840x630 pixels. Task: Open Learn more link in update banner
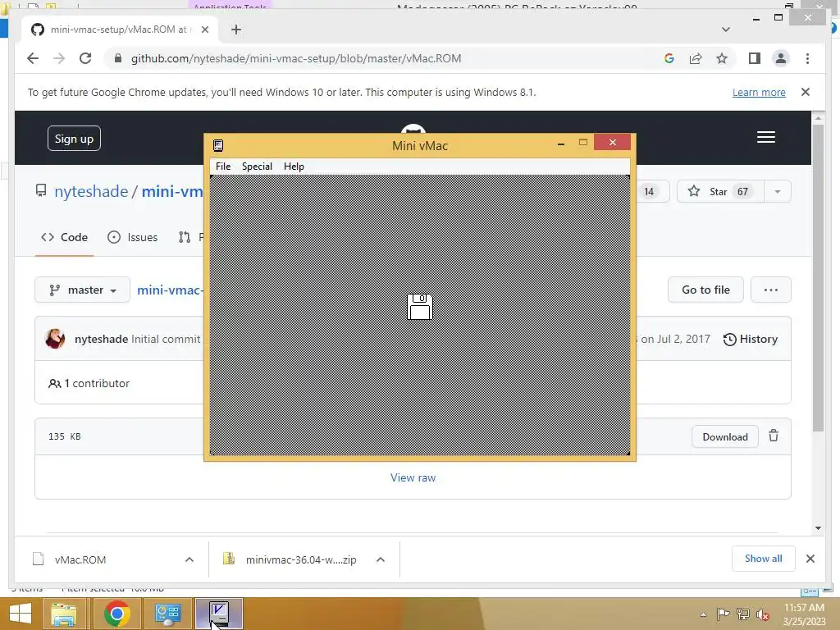pos(759,92)
